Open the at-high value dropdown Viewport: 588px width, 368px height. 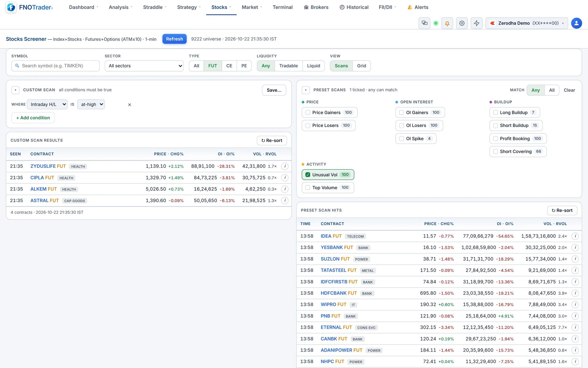pyautogui.click(x=91, y=104)
